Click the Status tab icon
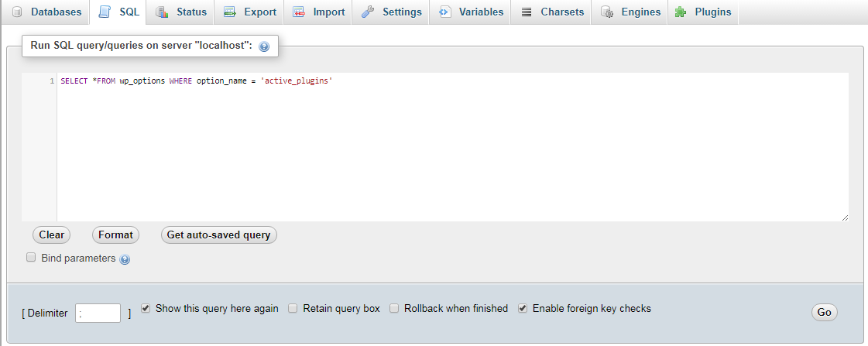This screenshot has height=346, width=868. pyautogui.click(x=163, y=12)
